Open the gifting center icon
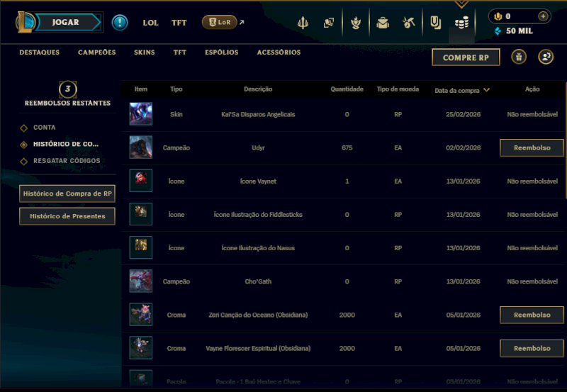Viewport: 567px width, 392px height. [519, 57]
